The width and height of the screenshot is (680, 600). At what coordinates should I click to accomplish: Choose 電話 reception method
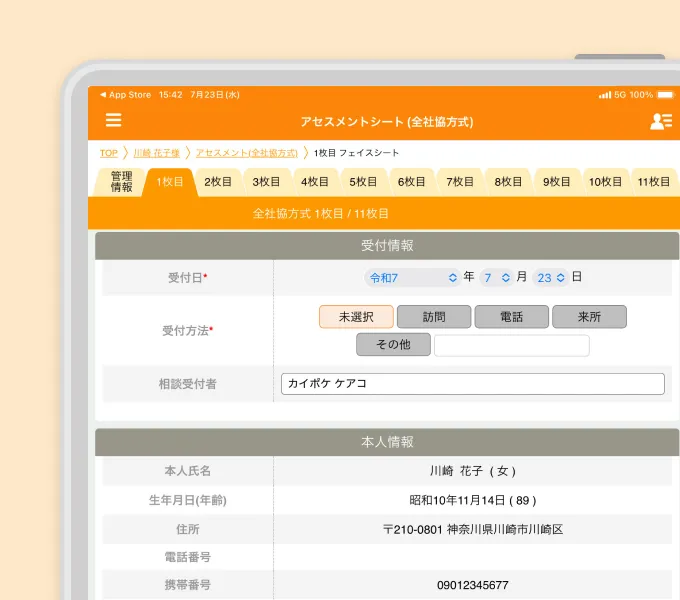(x=511, y=317)
